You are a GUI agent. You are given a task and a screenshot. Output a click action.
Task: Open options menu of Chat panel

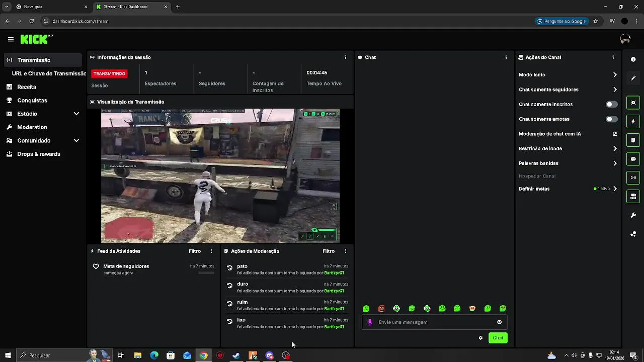coord(506,57)
